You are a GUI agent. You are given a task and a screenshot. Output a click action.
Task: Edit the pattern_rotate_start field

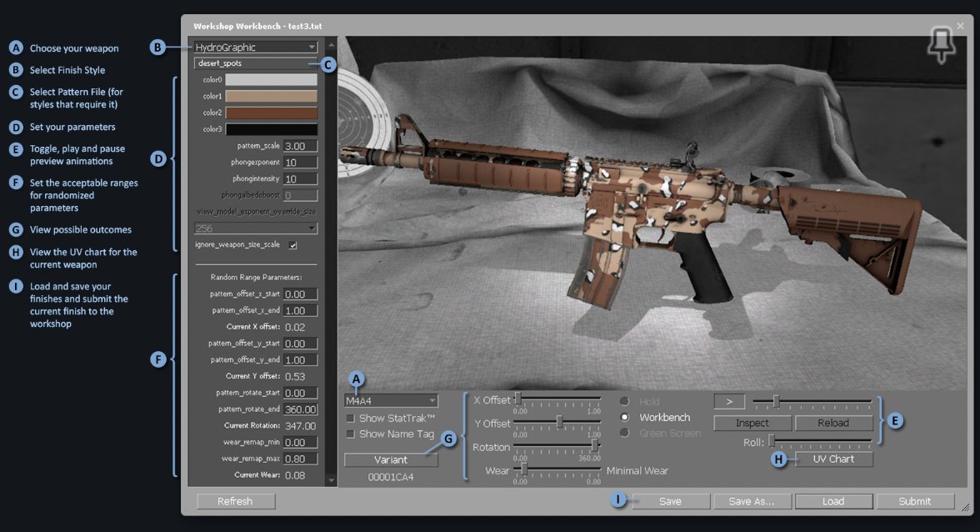click(x=300, y=393)
